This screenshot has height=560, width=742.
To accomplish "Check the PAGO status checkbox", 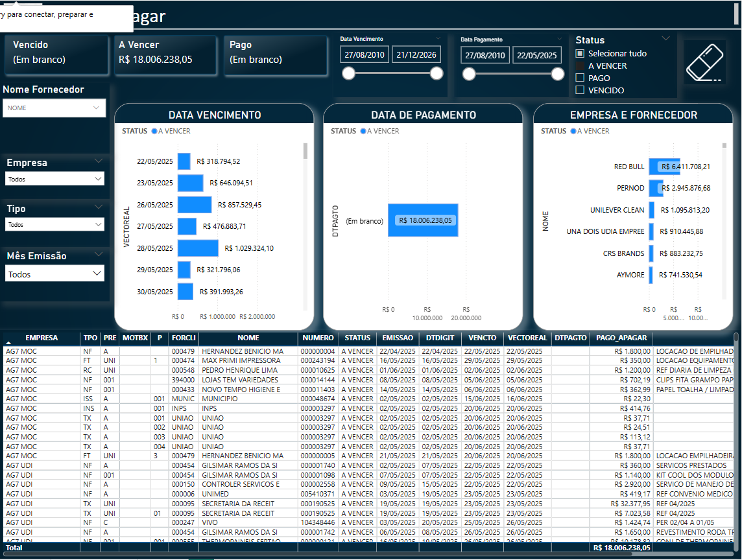I will pos(580,78).
